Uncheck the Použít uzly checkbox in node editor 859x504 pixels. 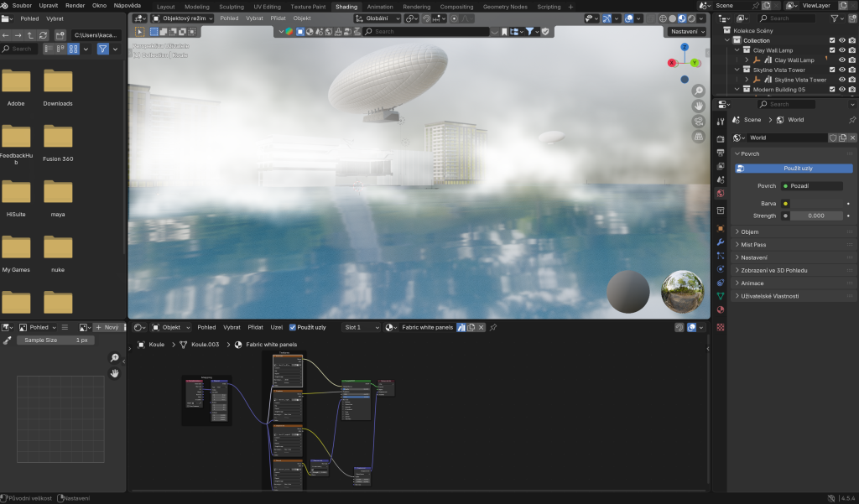(x=292, y=327)
